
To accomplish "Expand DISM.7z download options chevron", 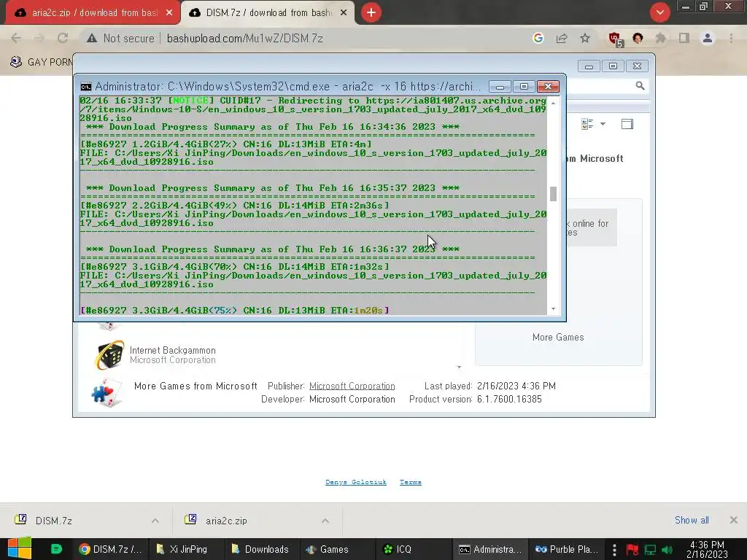I will pyautogui.click(x=155, y=521).
